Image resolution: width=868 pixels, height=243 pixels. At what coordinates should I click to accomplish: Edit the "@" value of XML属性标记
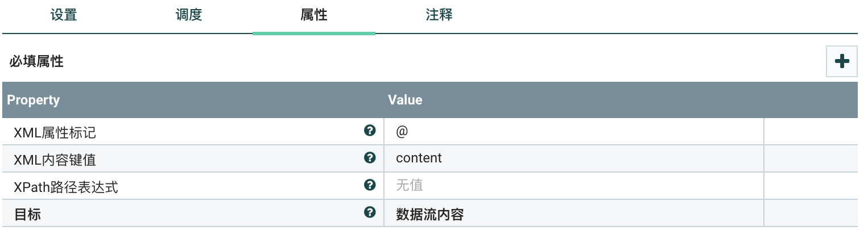click(573, 131)
